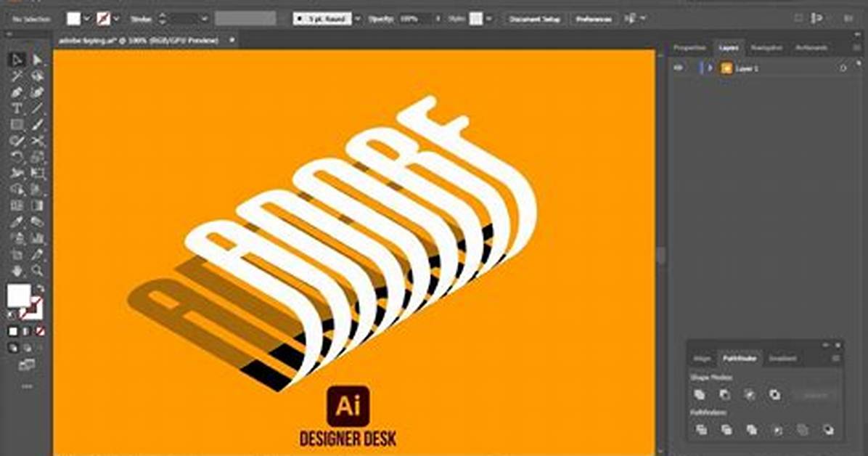Image resolution: width=868 pixels, height=456 pixels.
Task: Click Minus Back in Pathfinders row
Action: 828,430
